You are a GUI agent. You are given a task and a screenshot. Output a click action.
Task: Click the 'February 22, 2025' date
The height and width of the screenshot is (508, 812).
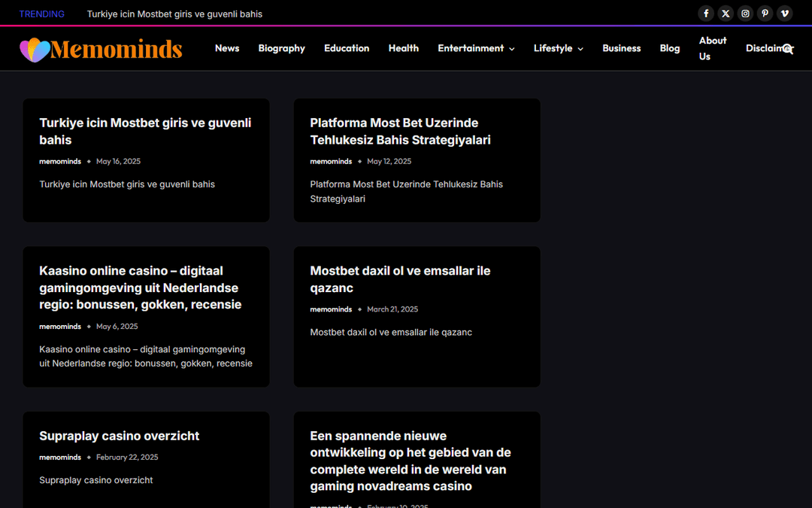127,458
